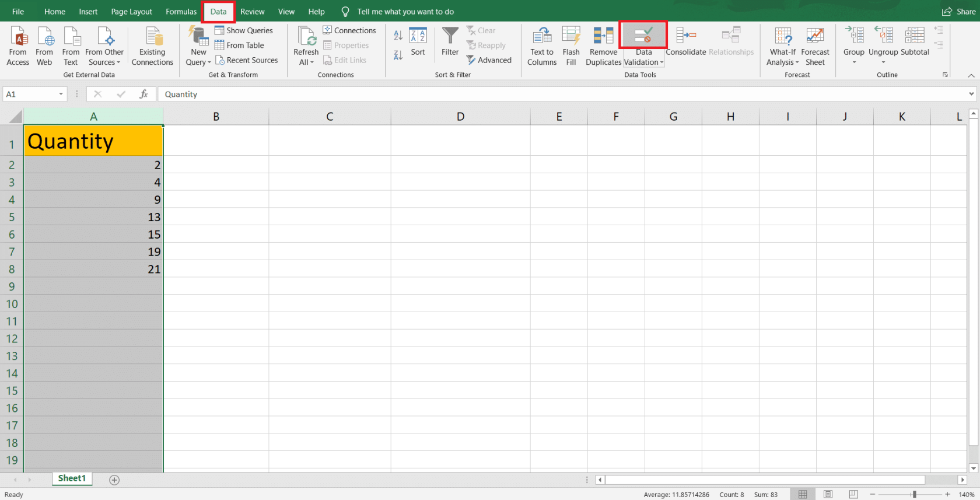Import data From Text file
This screenshot has height=500, width=980.
[x=71, y=46]
